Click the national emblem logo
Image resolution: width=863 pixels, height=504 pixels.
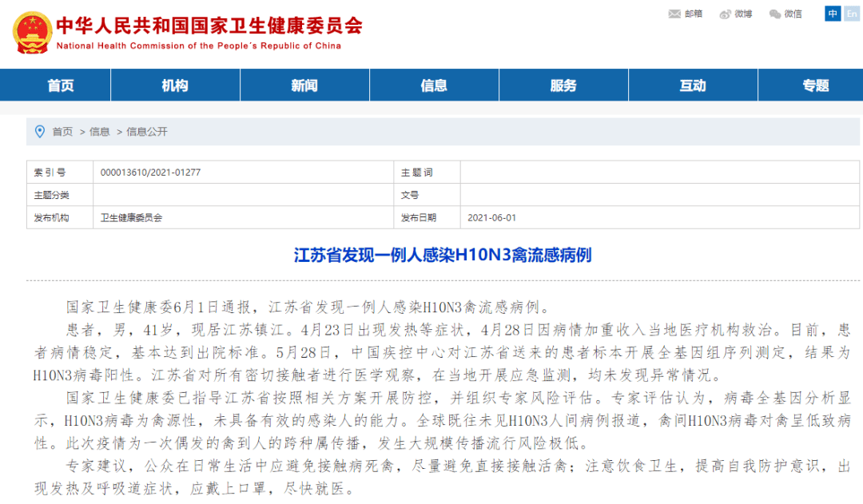coord(30,30)
